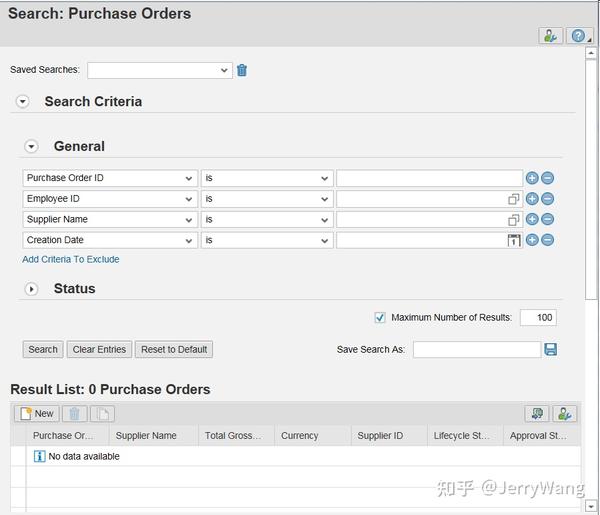Open the calendar picker for Creation Date

[514, 240]
